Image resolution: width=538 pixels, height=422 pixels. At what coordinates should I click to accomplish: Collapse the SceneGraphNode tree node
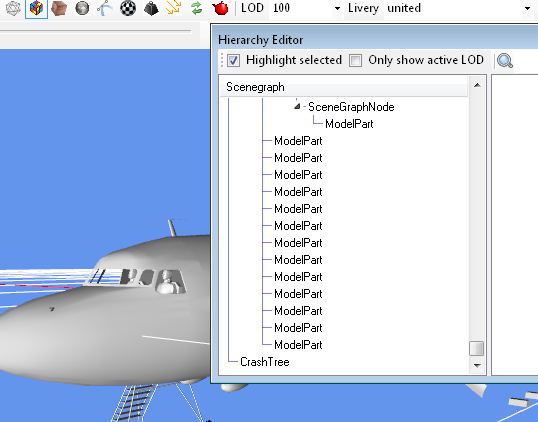coord(297,106)
